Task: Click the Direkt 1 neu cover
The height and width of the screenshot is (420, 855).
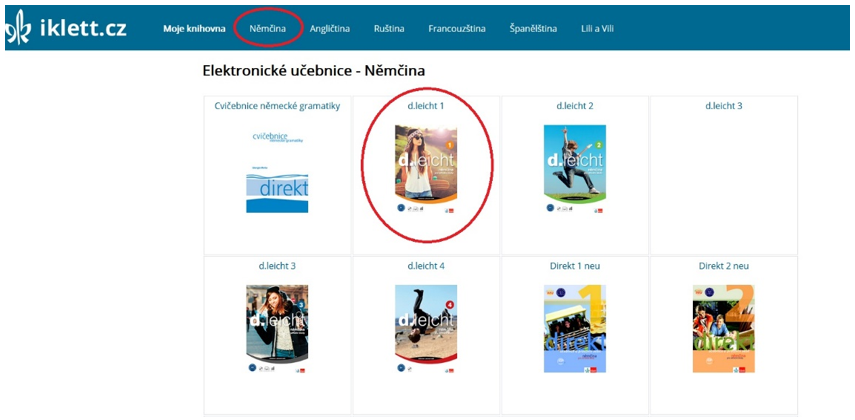Action: (x=575, y=329)
